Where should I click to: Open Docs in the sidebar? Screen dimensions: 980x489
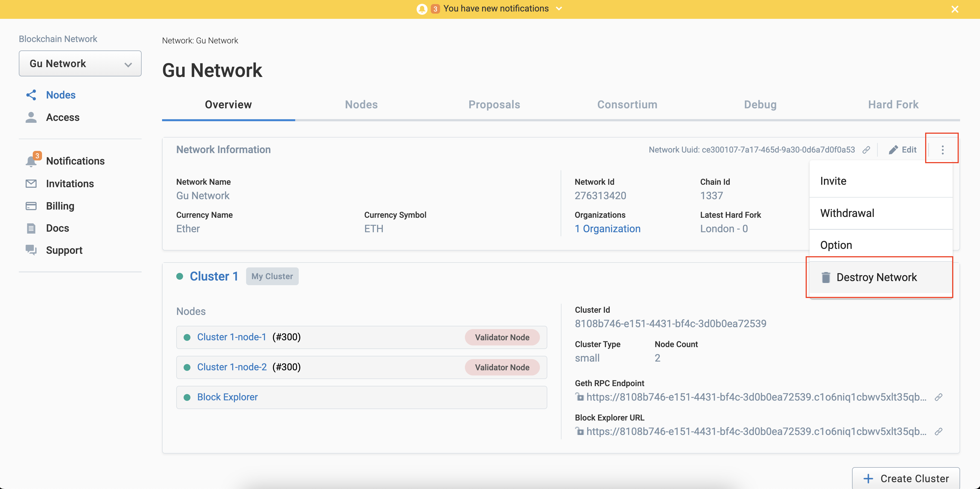click(58, 228)
